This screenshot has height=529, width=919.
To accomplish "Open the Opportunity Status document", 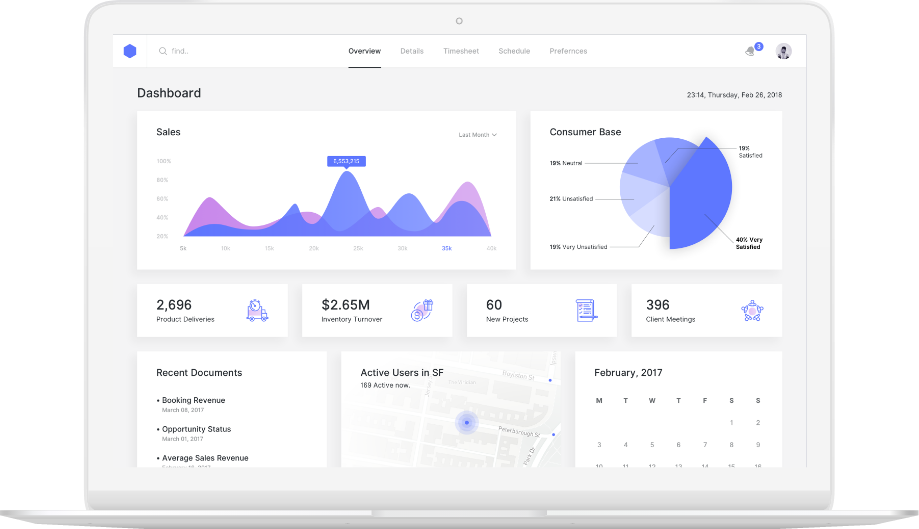I will (196, 429).
